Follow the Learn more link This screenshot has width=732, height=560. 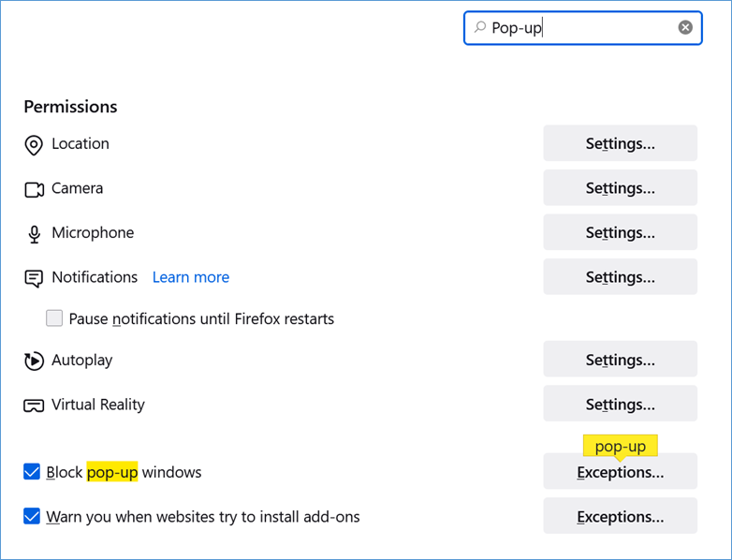pyautogui.click(x=191, y=277)
